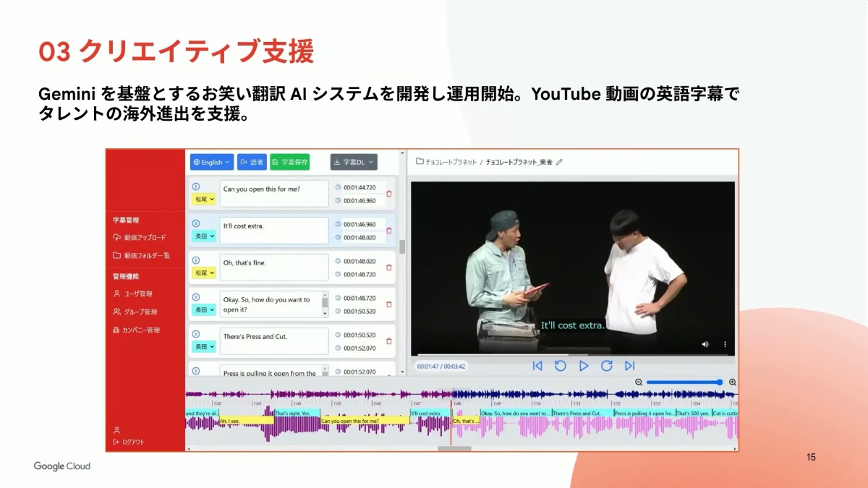Open the video player three-dot menu
The height and width of the screenshot is (488, 868).
point(725,344)
